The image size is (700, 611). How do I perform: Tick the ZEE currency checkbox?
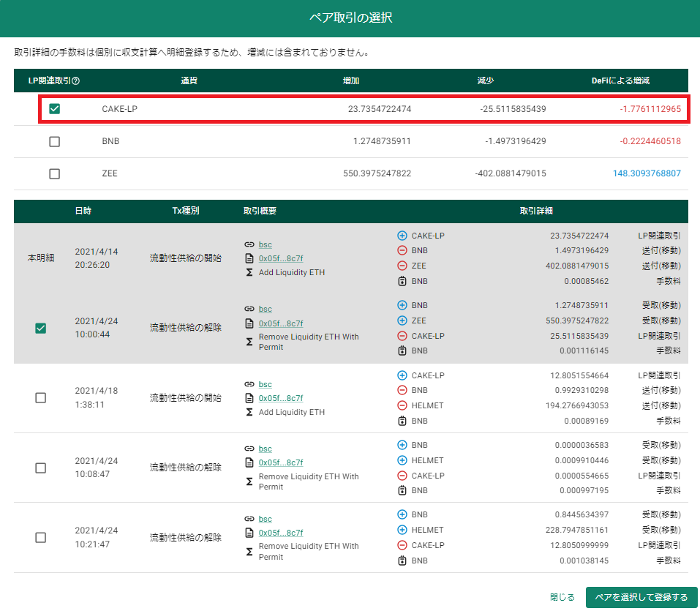54,173
